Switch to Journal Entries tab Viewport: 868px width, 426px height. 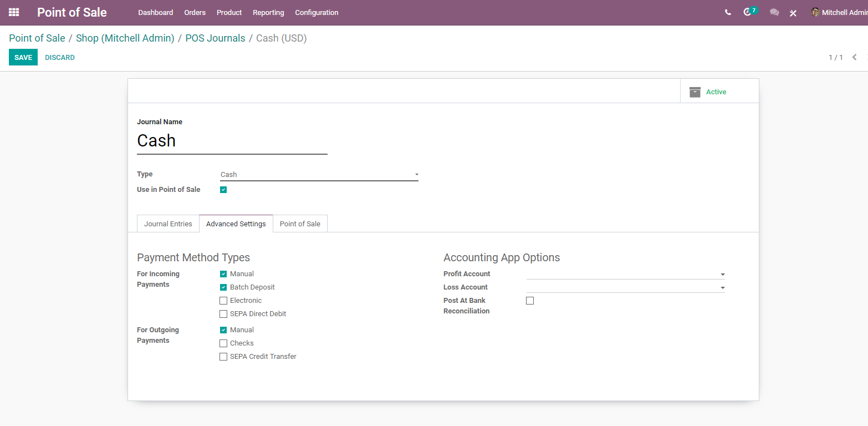click(x=168, y=224)
